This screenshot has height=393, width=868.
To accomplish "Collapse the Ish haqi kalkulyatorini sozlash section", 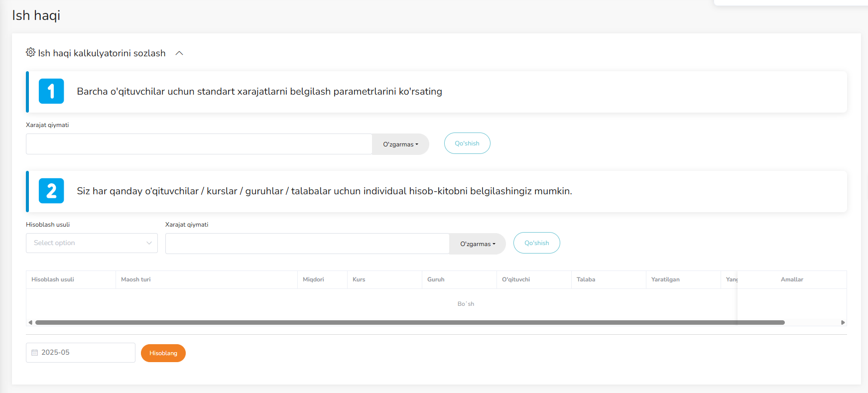I will (179, 53).
